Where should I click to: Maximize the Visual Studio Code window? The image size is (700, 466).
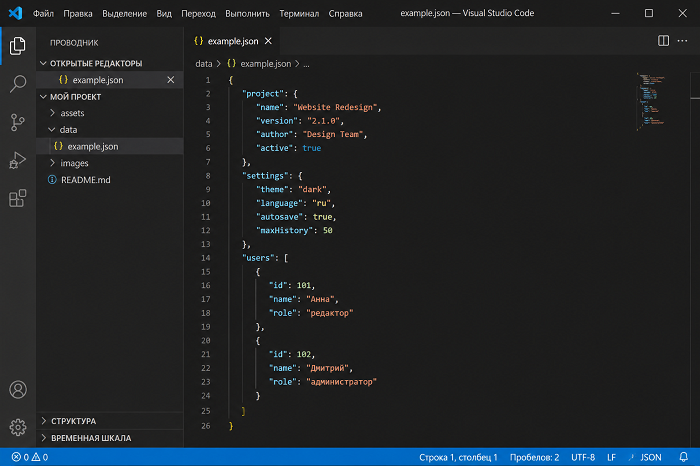tap(649, 13)
